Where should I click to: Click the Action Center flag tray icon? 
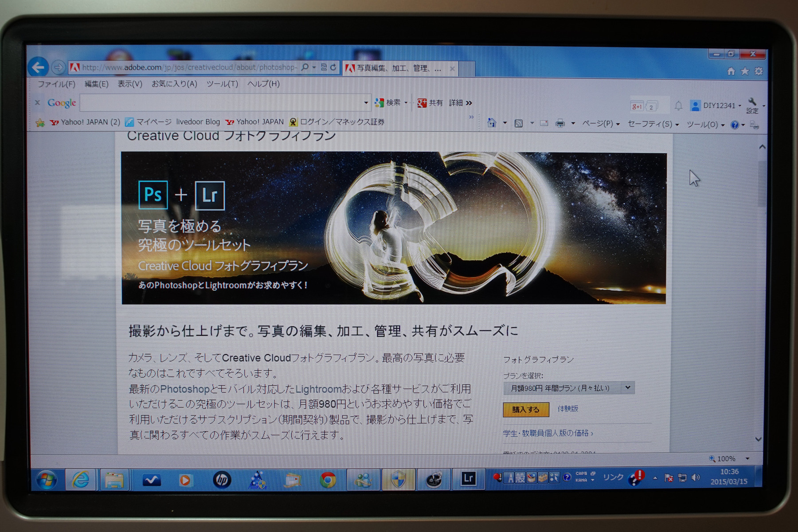tap(669, 478)
